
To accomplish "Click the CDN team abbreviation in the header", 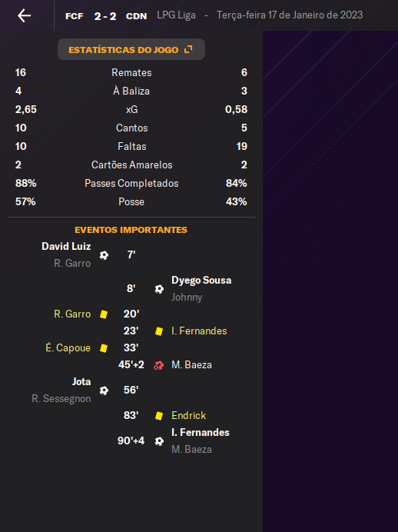I will (136, 16).
